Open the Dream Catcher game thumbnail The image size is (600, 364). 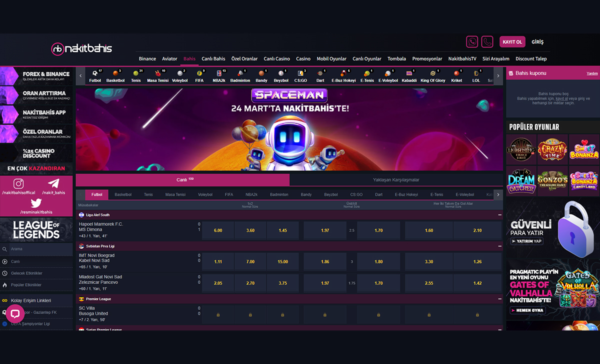(521, 180)
